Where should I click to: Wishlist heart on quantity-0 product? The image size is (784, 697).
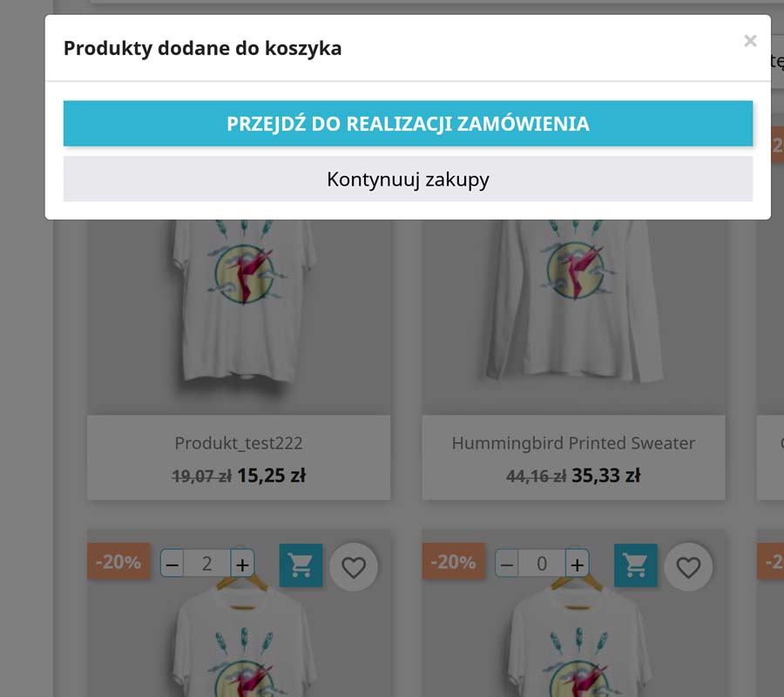click(x=688, y=567)
